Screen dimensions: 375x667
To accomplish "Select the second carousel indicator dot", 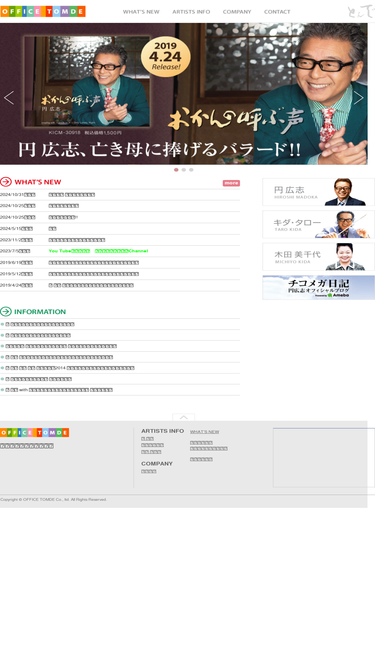I will pyautogui.click(x=184, y=170).
